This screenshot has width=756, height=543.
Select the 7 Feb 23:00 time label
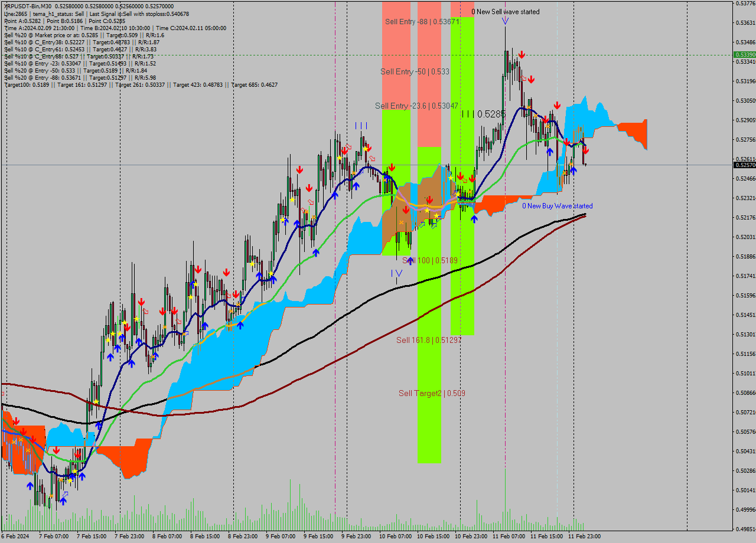coord(129,537)
